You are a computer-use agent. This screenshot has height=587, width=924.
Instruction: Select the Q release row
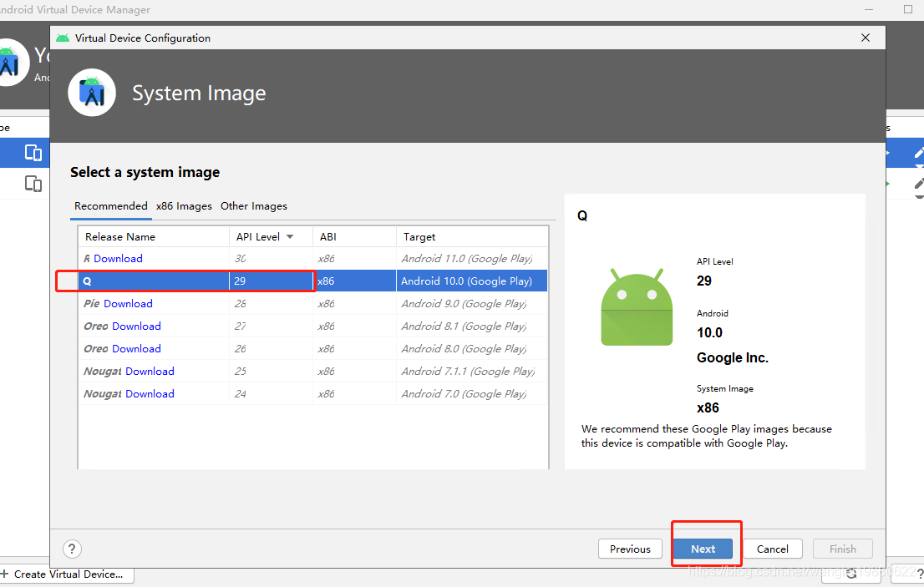[x=313, y=281]
